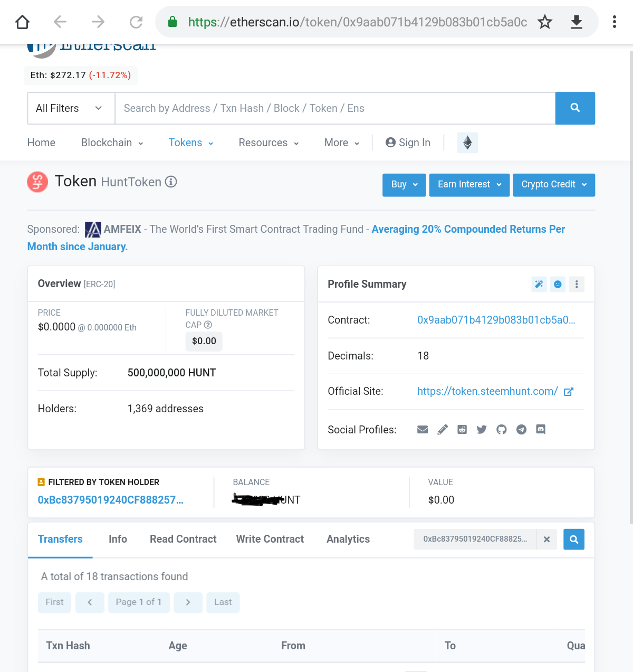
Task: Click the Eth: $272.17 price badge
Action: point(81,75)
